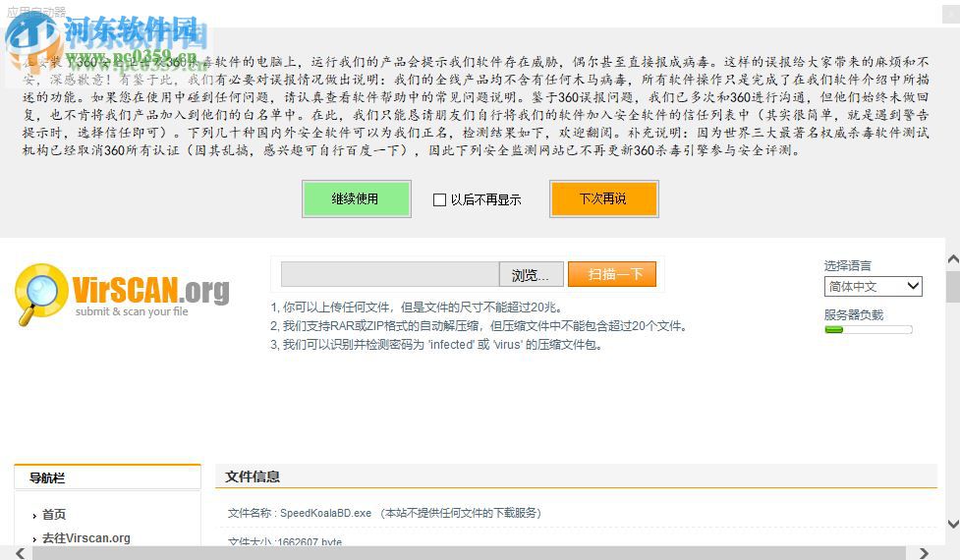Click the file name text SpeedKoalaBD.exe

[x=325, y=513]
